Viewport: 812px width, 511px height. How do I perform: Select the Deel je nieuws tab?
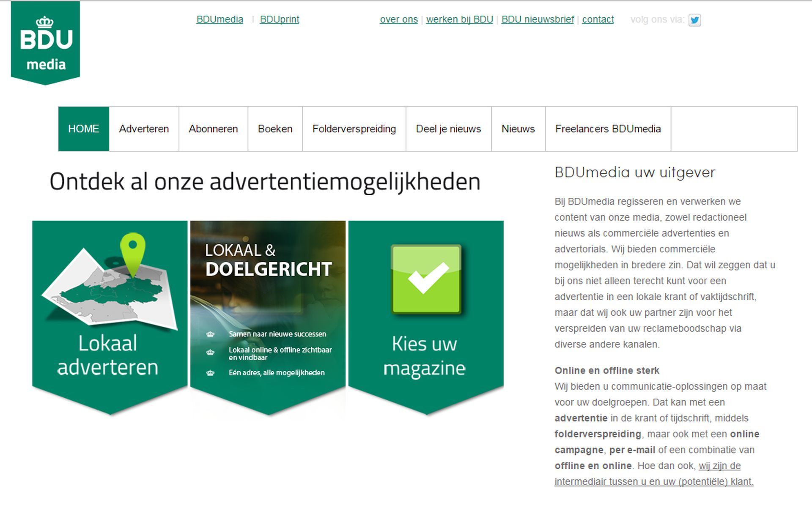(448, 129)
